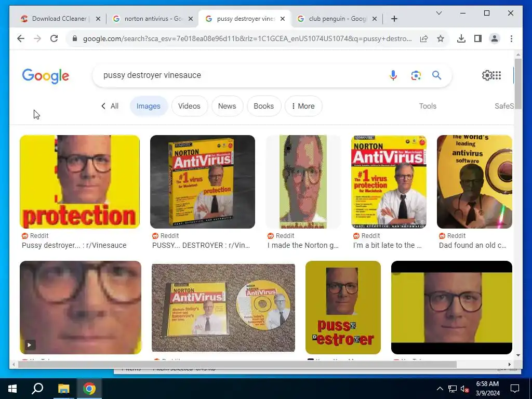
Task: Open the pixelated green Norton man thumbnail
Action: 303,182
